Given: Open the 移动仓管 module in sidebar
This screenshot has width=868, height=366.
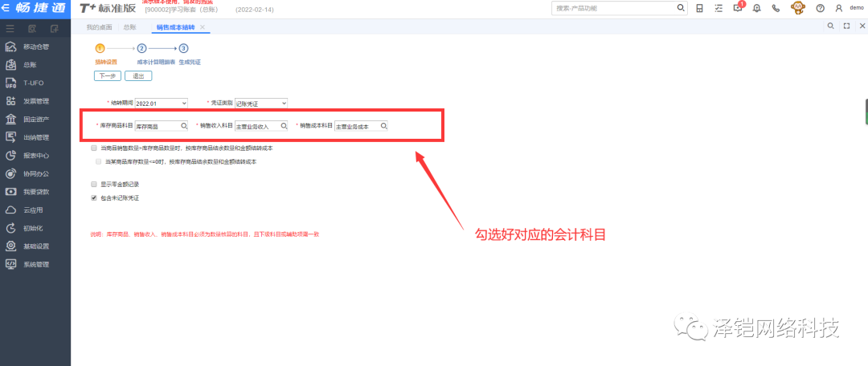Looking at the screenshot, I should (35, 47).
